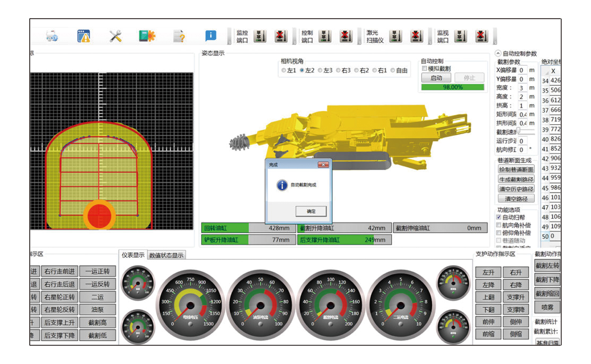Click the 前伸 button
The image size is (591, 364).
pos(488,322)
